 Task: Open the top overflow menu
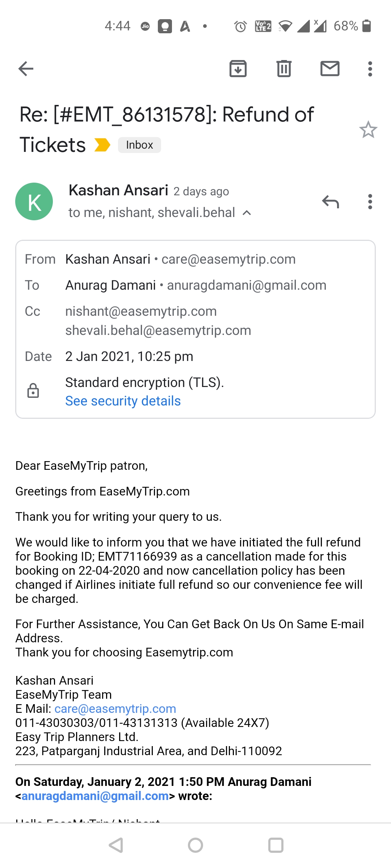[370, 69]
